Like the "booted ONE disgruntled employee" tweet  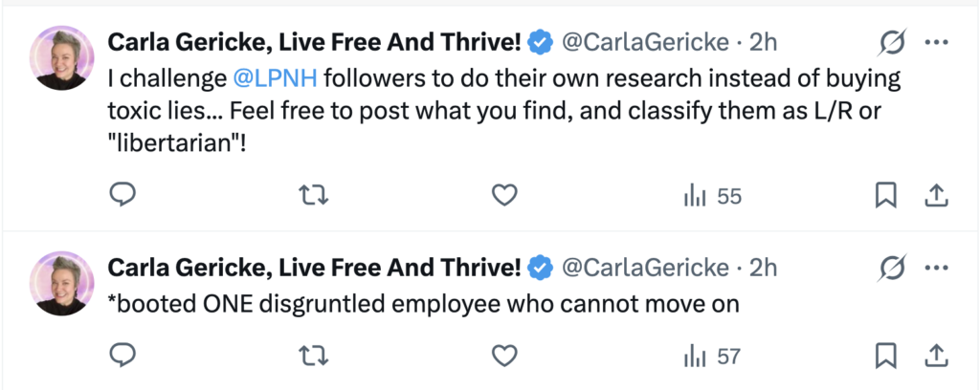coord(503,357)
